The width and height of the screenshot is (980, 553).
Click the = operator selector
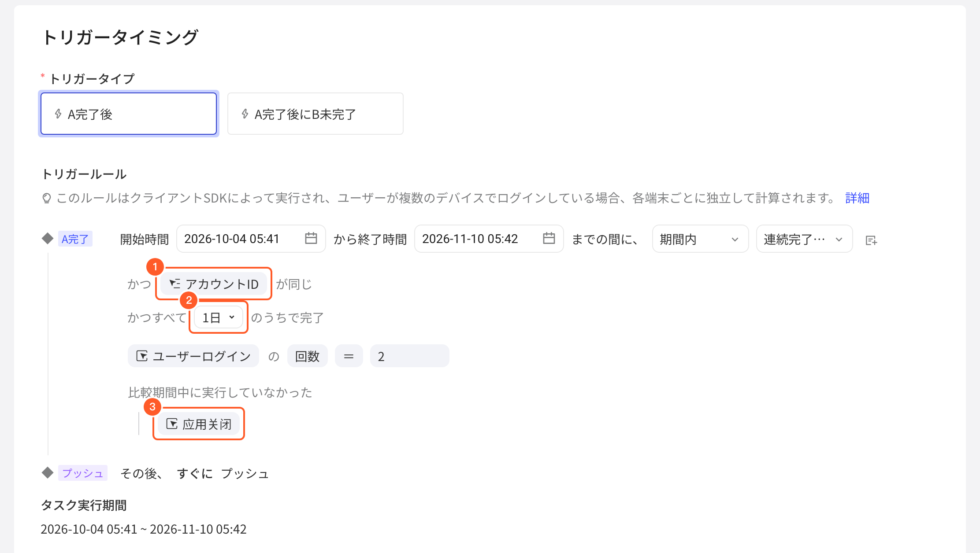349,356
